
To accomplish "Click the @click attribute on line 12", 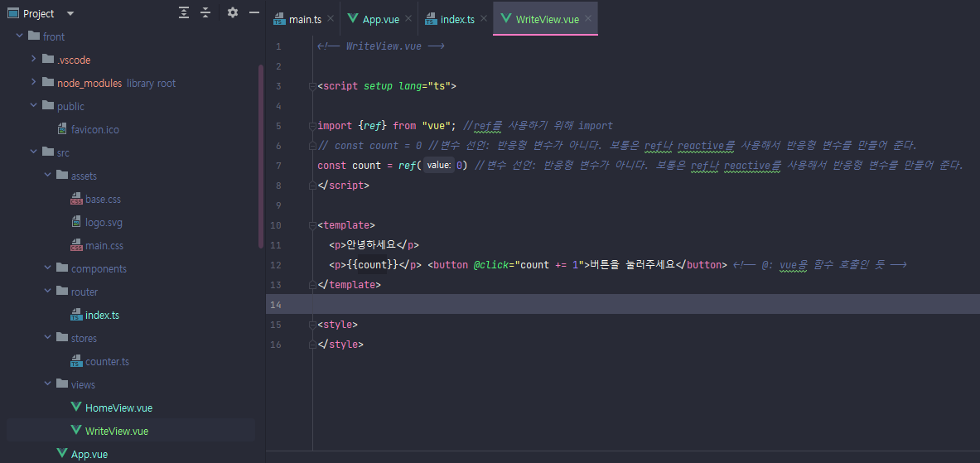I will pyautogui.click(x=490, y=265).
